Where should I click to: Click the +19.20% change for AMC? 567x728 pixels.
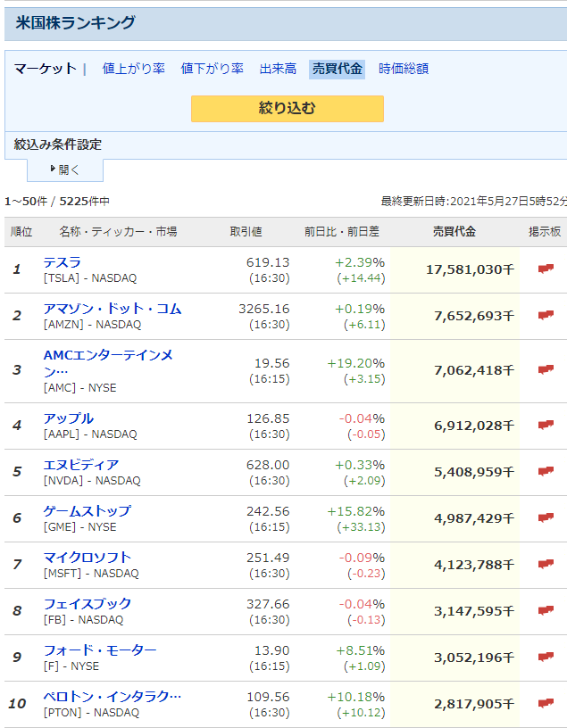(x=356, y=363)
